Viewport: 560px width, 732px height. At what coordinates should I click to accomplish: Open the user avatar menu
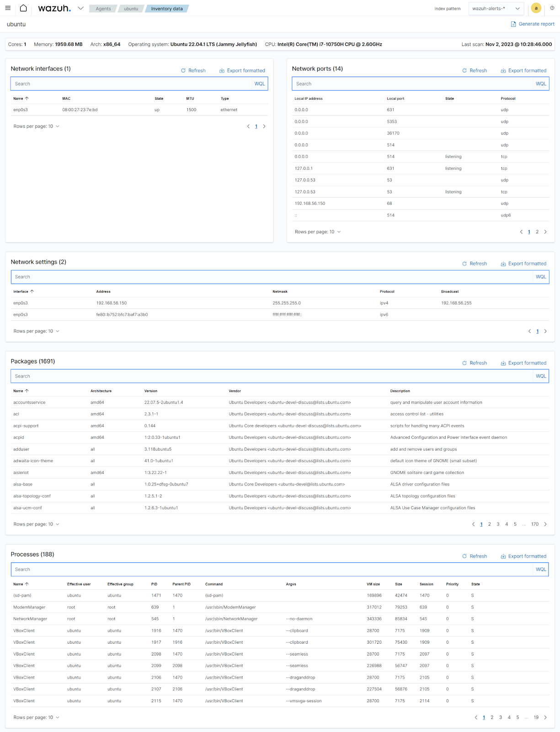click(536, 8)
